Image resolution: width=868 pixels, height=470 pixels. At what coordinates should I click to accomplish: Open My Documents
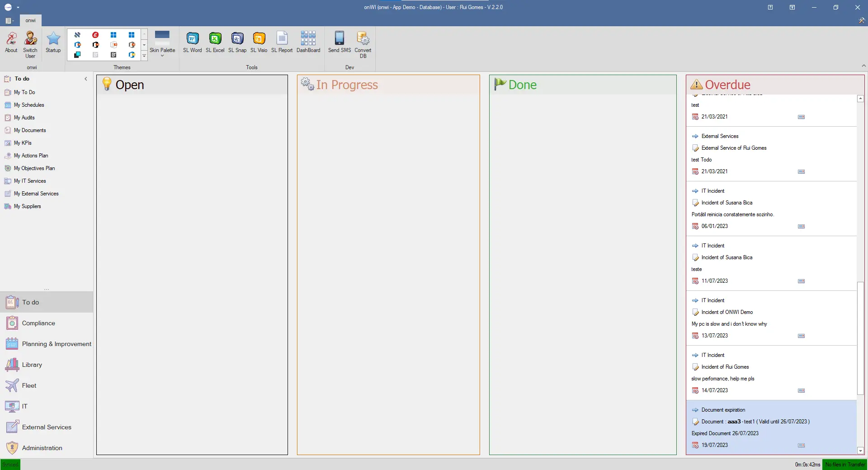(x=30, y=130)
